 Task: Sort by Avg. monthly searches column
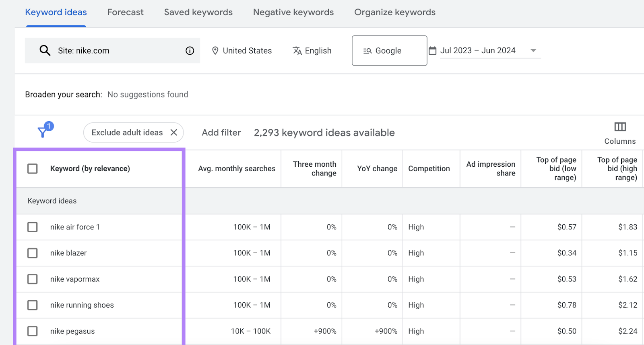[237, 169]
